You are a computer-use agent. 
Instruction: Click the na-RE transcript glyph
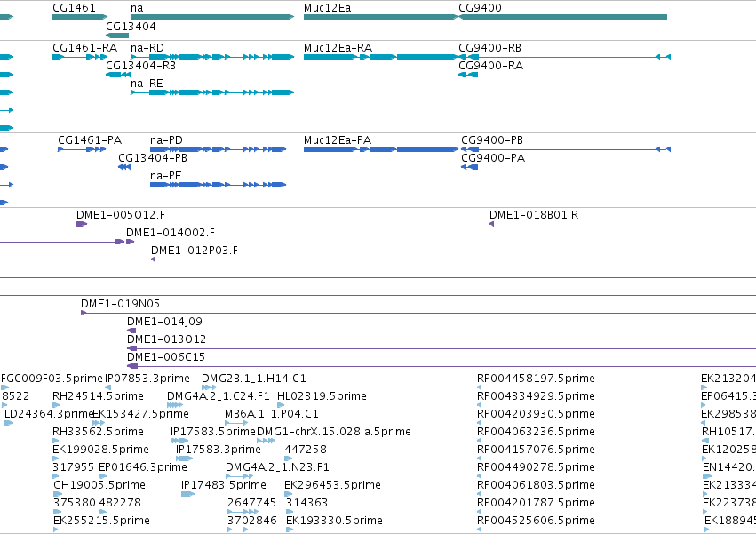(212, 92)
